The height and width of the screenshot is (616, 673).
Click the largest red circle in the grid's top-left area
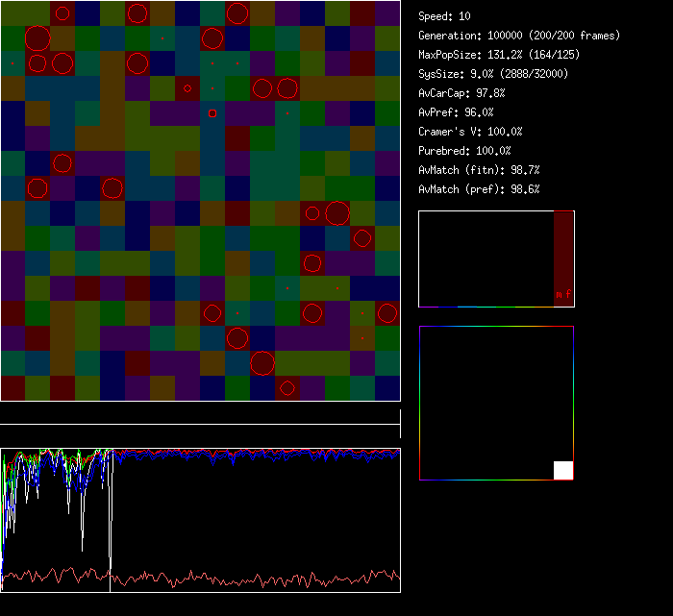[x=37, y=38]
